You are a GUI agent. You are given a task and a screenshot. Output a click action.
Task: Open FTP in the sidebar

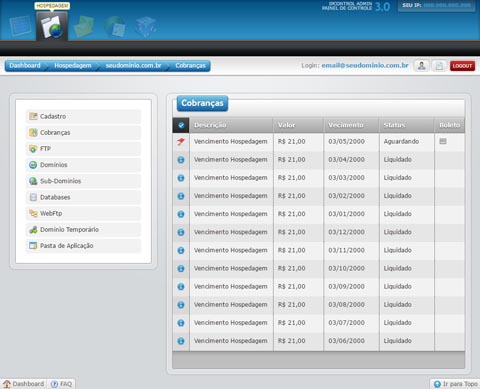point(83,149)
